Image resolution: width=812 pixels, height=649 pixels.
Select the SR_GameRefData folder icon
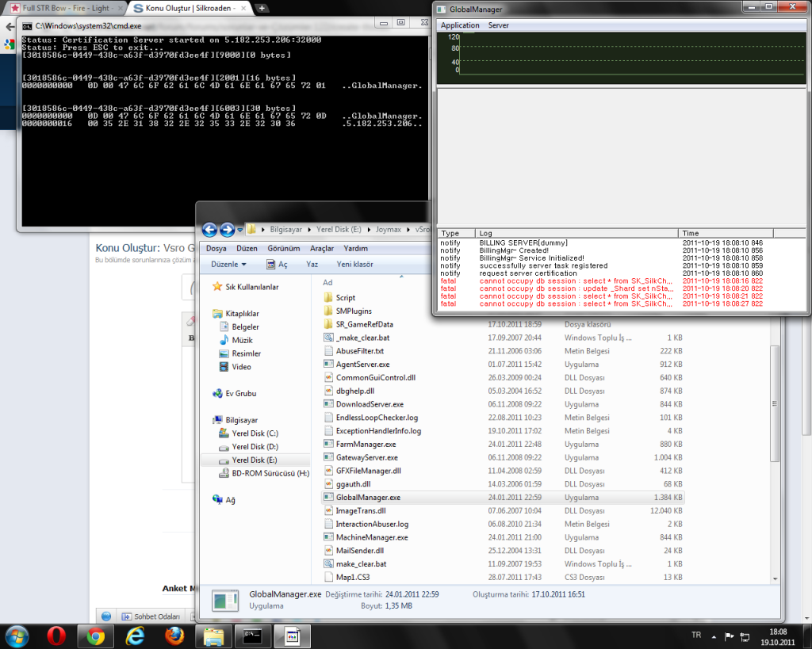(x=327, y=324)
